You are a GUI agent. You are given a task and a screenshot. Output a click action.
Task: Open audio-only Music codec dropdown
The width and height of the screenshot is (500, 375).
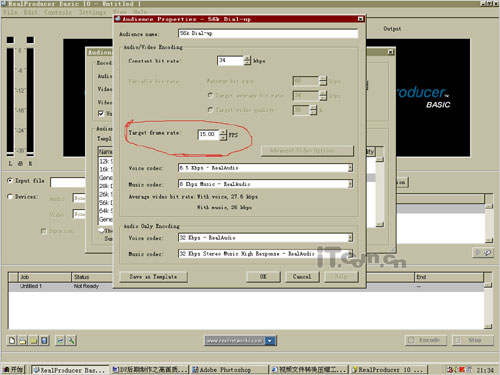[350, 254]
